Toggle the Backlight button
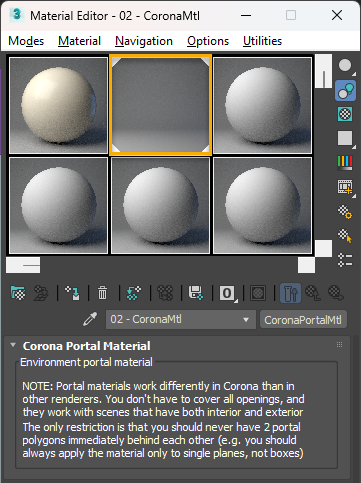The width and height of the screenshot is (361, 483). point(345,90)
